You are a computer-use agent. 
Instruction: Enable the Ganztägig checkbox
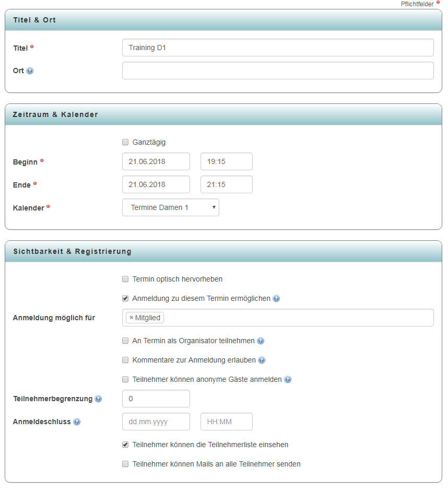pyautogui.click(x=125, y=142)
